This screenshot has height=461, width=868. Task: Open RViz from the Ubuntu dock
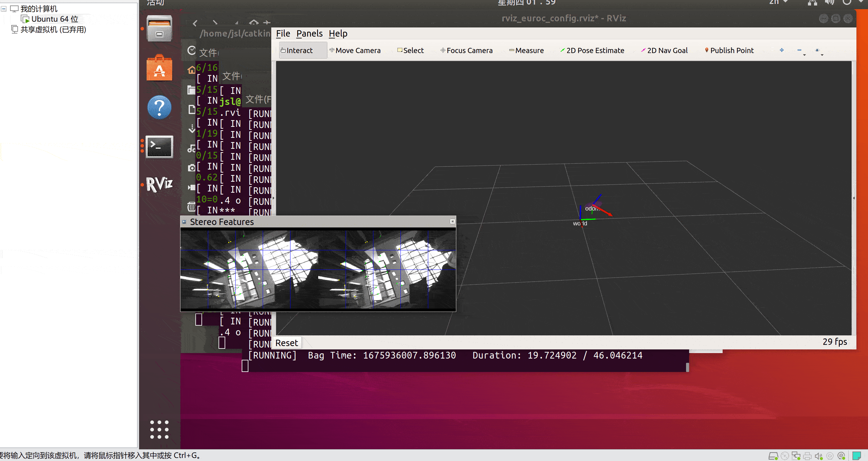coord(159,184)
